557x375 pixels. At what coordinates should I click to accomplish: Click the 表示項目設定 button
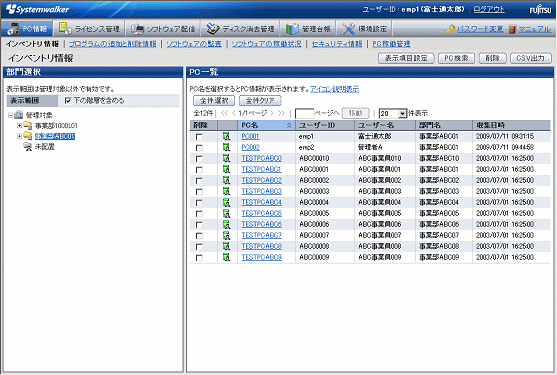[406, 58]
